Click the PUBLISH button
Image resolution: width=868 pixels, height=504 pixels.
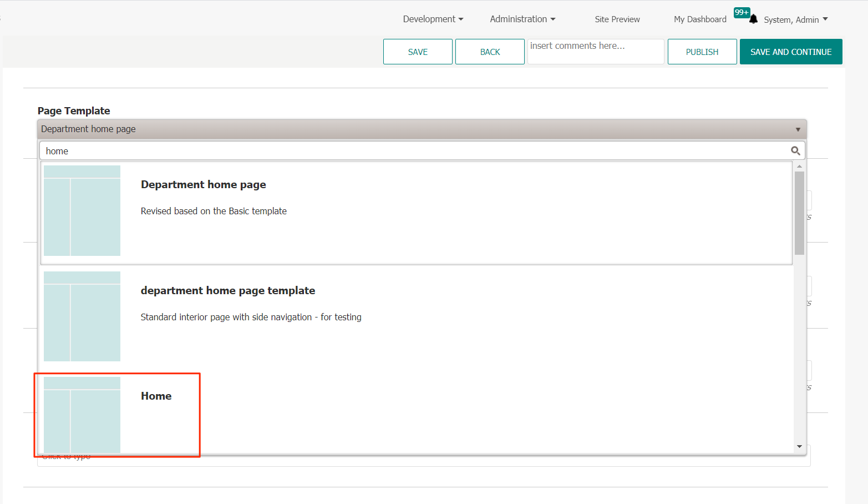[x=702, y=52]
